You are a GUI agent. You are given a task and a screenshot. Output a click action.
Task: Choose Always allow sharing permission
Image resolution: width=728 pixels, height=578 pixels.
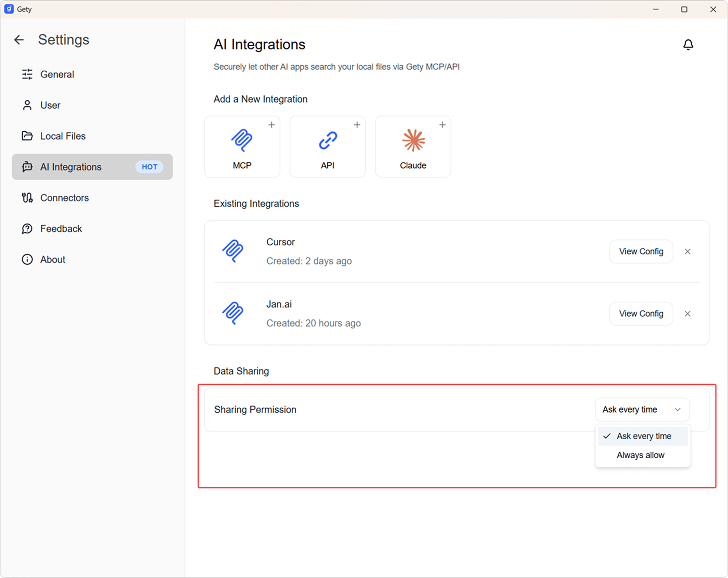pyautogui.click(x=641, y=455)
